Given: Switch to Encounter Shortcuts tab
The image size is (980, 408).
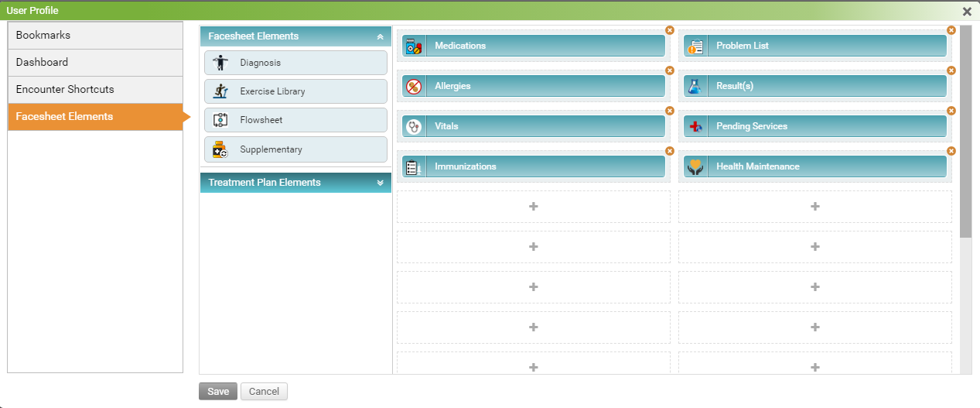Looking at the screenshot, I should tap(95, 90).
